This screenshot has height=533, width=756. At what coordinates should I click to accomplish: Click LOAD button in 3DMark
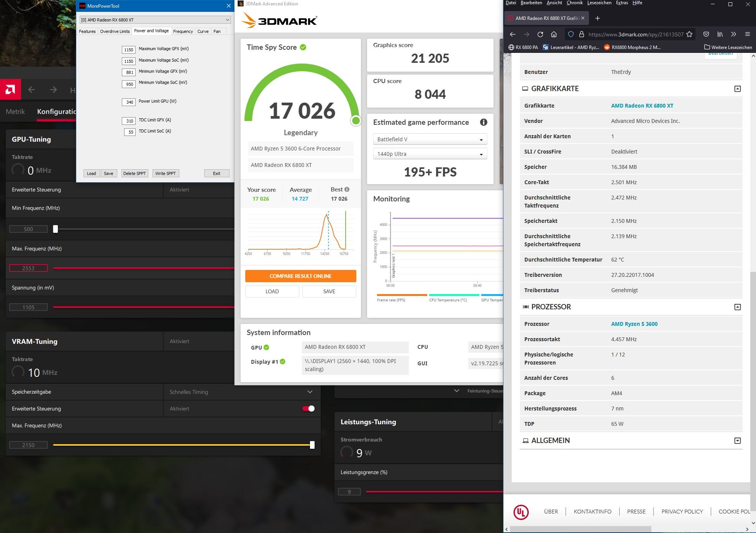tap(272, 291)
